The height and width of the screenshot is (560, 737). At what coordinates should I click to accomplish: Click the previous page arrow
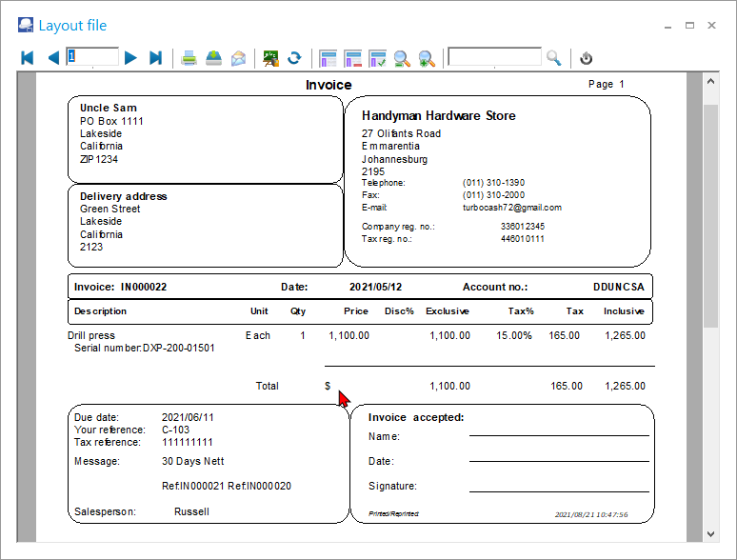pyautogui.click(x=53, y=58)
